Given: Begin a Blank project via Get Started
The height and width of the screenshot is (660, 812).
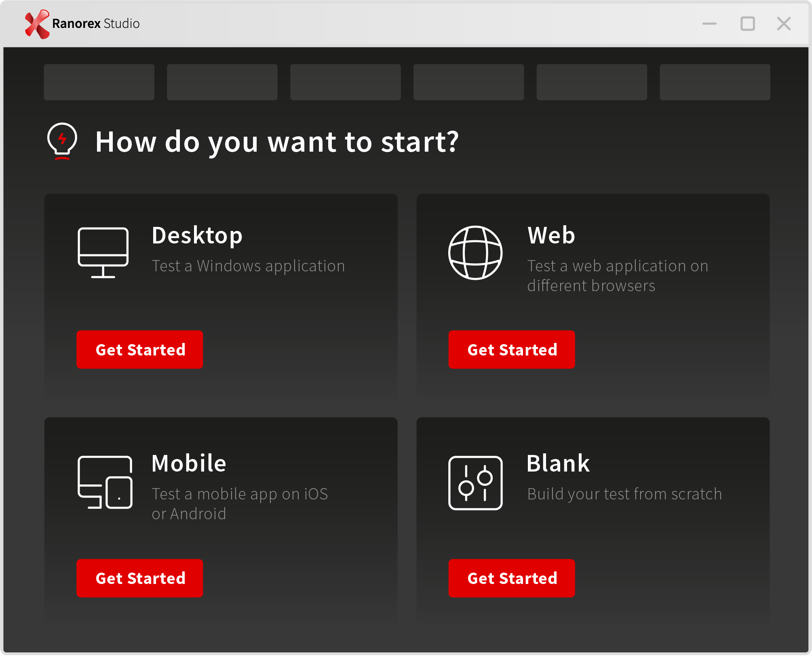Looking at the screenshot, I should (512, 578).
